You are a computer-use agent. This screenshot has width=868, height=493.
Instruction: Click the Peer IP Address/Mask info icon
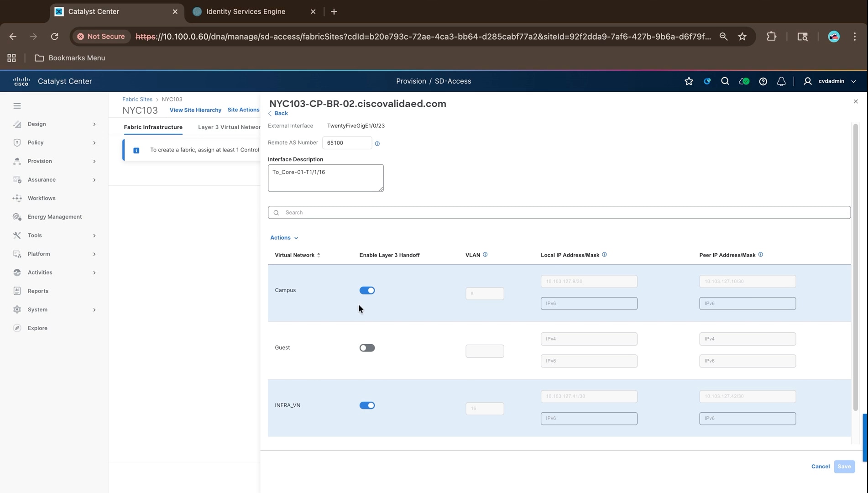tap(760, 255)
